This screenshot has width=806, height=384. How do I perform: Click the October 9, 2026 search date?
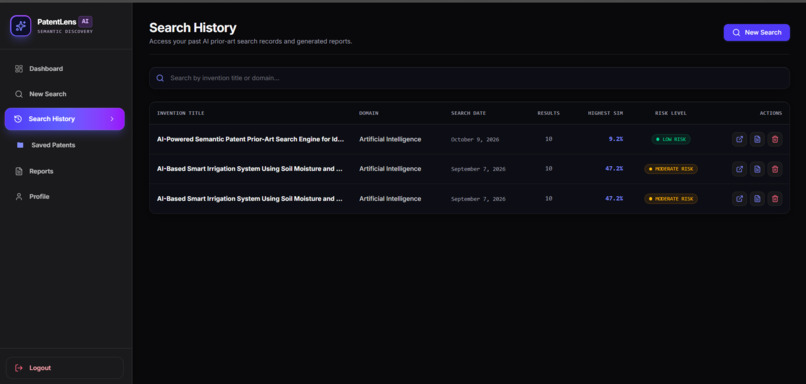pos(475,139)
